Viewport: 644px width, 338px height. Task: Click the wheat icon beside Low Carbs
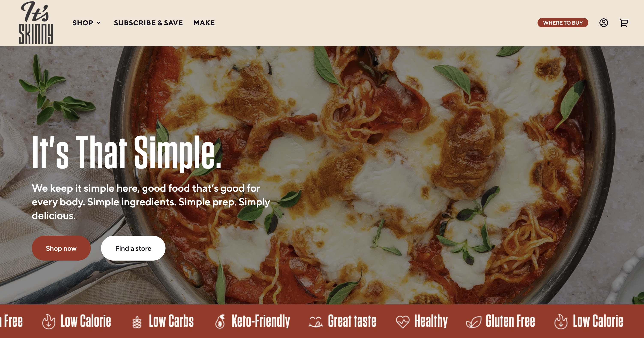[137, 322]
